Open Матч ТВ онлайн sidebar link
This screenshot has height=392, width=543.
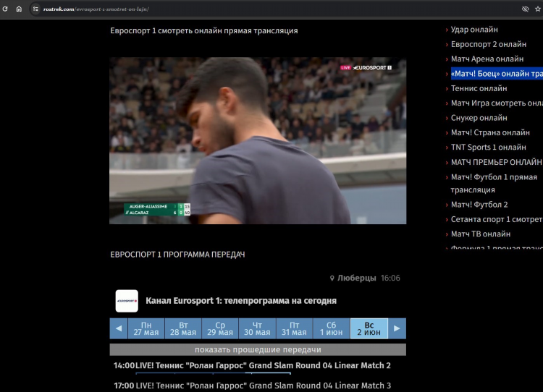pos(480,234)
